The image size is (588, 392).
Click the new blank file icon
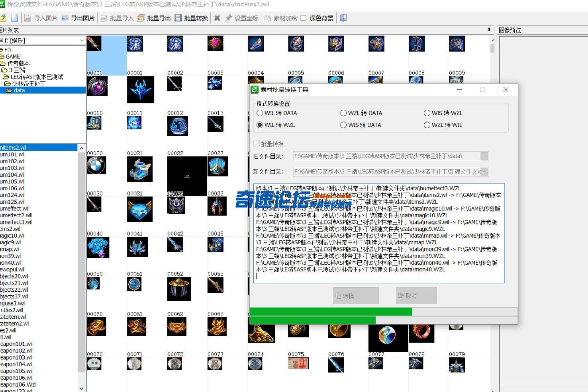[x=14, y=18]
